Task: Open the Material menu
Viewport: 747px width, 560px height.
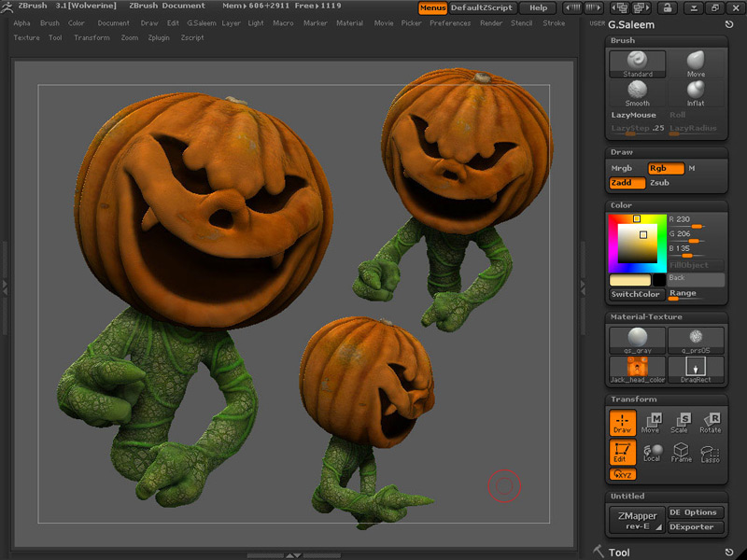Action: (349, 22)
